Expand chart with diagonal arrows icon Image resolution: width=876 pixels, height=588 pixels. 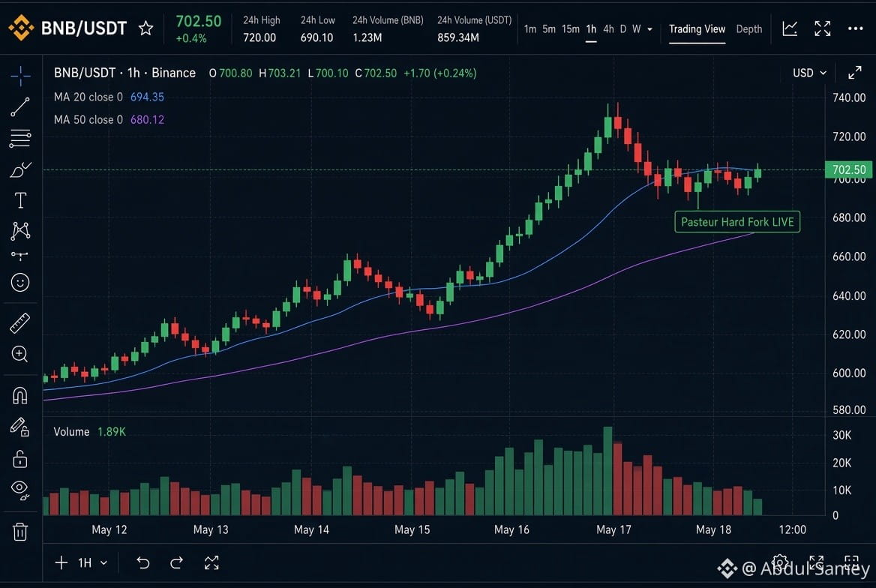pyautogui.click(x=855, y=73)
